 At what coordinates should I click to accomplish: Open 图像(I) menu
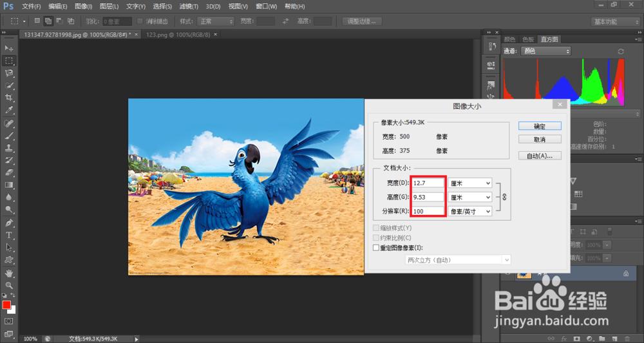83,6
